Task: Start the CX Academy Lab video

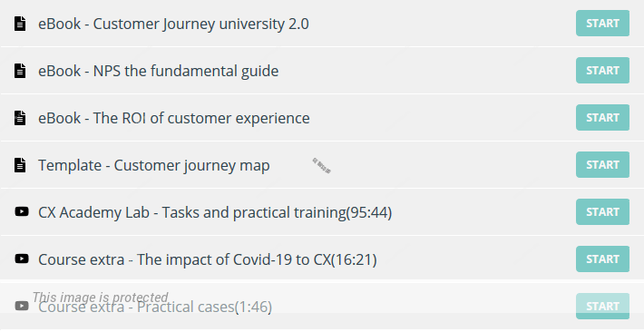Action: coord(602,212)
